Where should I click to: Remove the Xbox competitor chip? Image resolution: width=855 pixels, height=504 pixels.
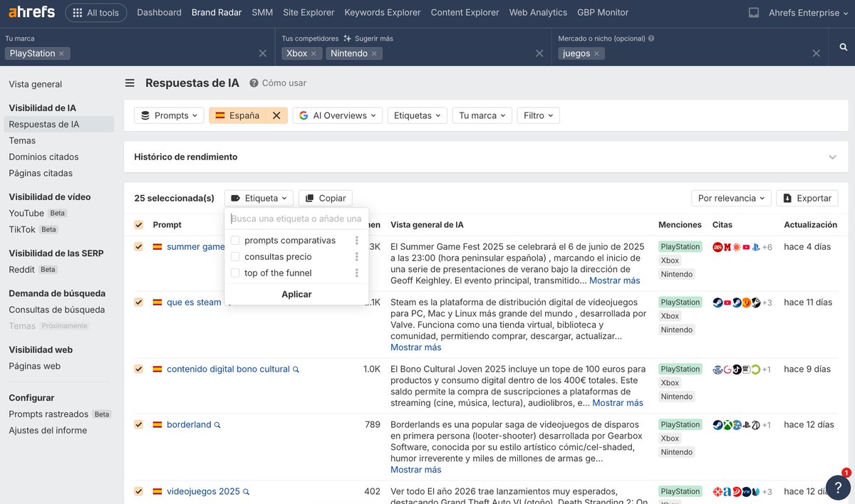pos(313,53)
